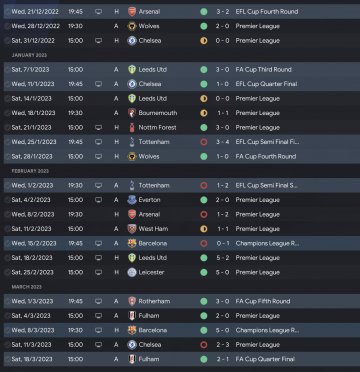Open Nottm Forest team name link
The image size is (360, 372).
(157, 127)
